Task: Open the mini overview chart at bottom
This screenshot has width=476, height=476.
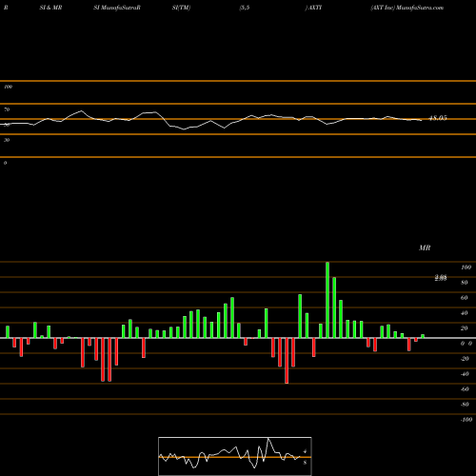Action: pyautogui.click(x=235, y=456)
